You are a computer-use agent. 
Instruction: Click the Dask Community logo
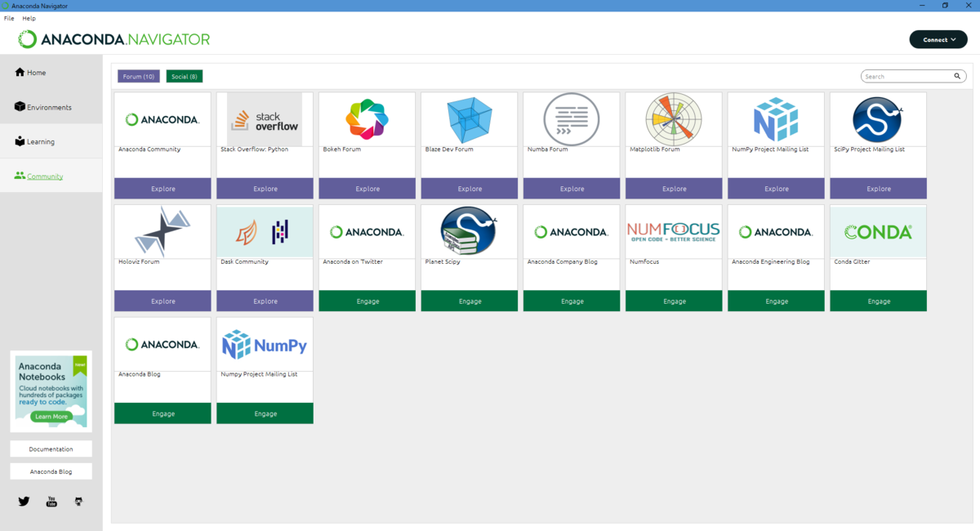pos(265,231)
